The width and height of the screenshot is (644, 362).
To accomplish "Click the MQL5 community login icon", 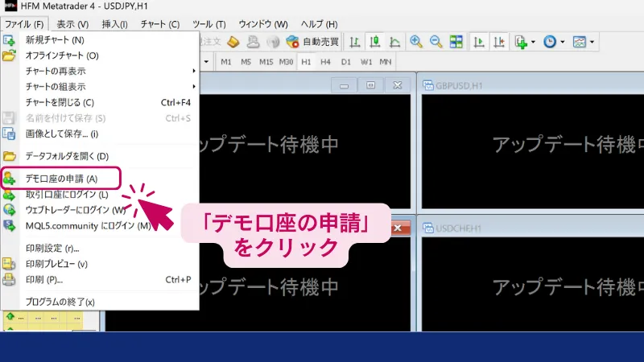I will pyautogui.click(x=9, y=226).
